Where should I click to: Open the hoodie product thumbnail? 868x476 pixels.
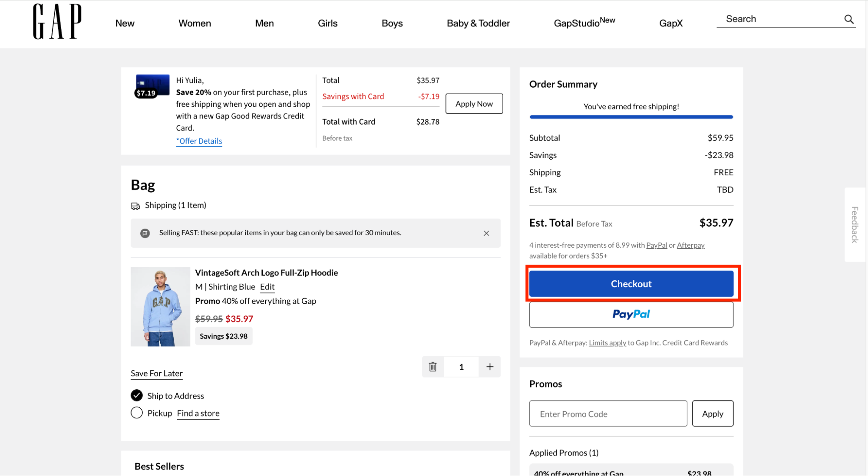pos(160,306)
